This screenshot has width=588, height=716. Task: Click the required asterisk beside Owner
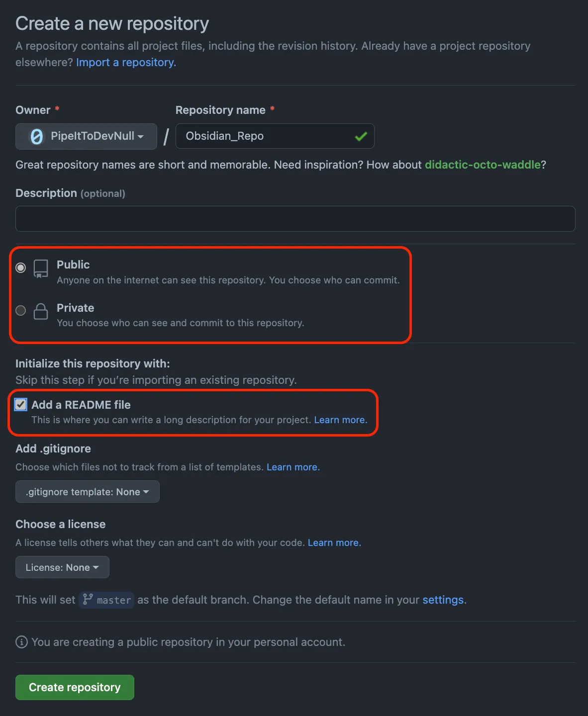point(57,109)
